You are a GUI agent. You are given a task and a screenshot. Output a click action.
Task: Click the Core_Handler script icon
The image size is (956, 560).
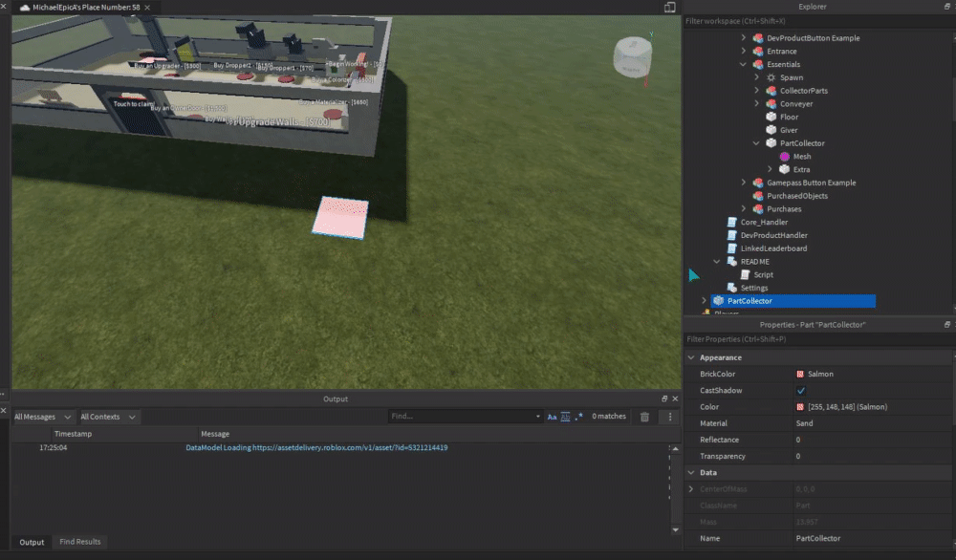[x=731, y=223]
